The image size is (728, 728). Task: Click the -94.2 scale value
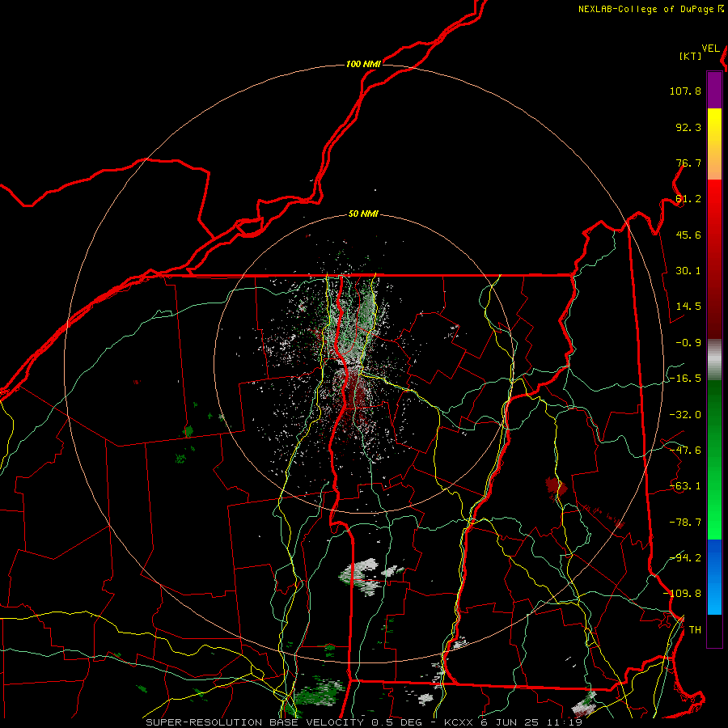(x=685, y=558)
